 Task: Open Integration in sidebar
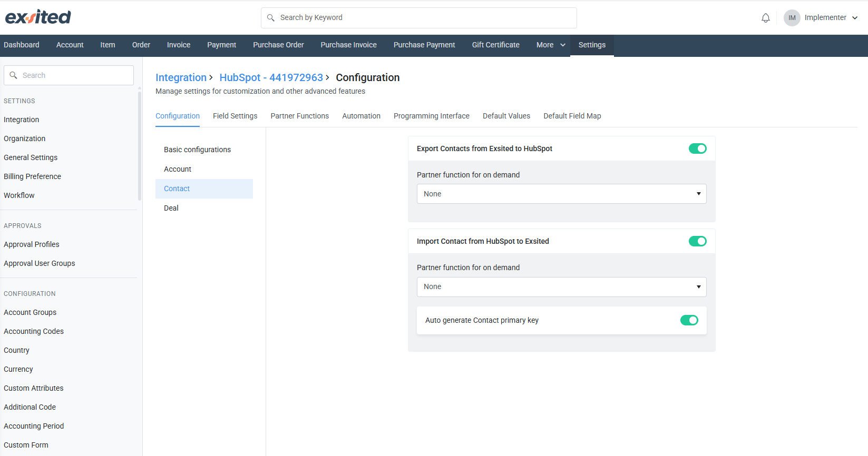(x=21, y=120)
